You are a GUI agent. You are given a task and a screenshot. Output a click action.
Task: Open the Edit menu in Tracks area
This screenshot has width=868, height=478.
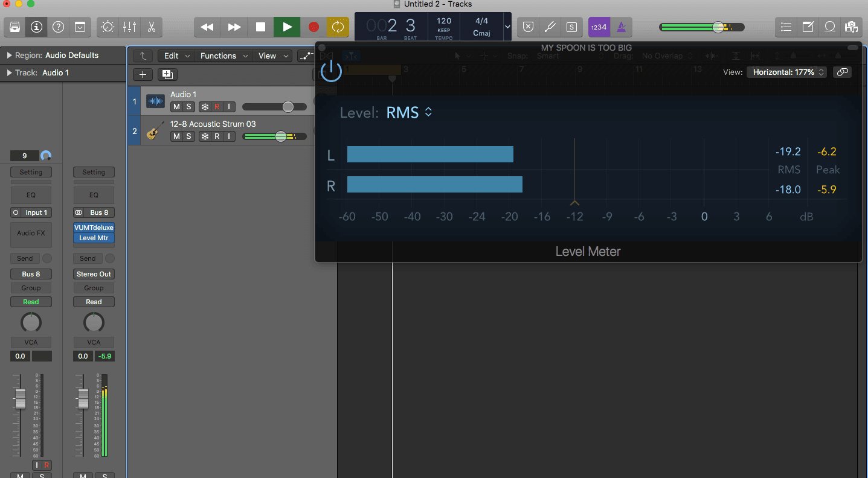(176, 56)
